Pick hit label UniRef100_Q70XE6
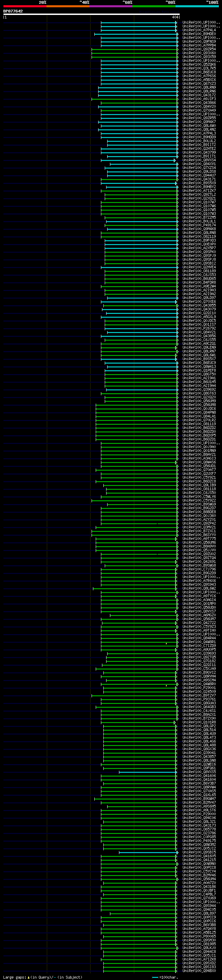 [x=199, y=301]
